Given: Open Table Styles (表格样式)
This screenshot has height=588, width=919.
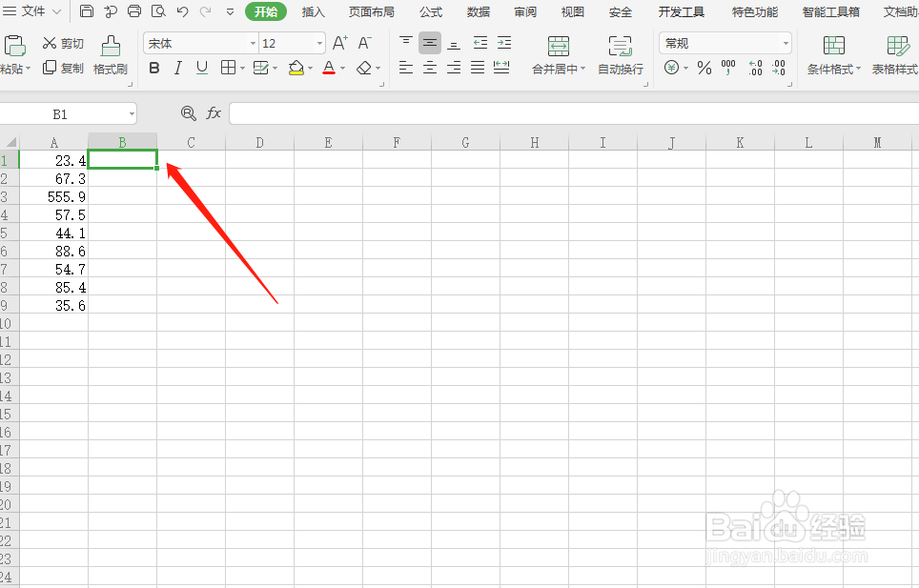Looking at the screenshot, I should (x=895, y=54).
